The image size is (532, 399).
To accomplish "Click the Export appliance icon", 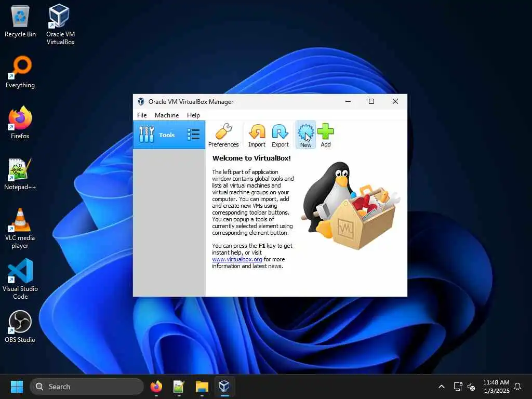I will tap(280, 135).
